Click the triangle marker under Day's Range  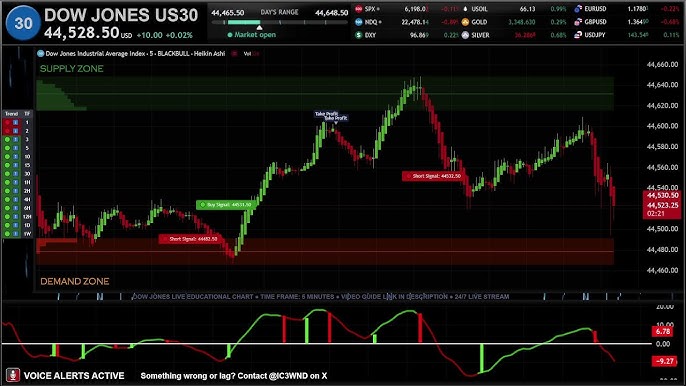[x=259, y=28]
